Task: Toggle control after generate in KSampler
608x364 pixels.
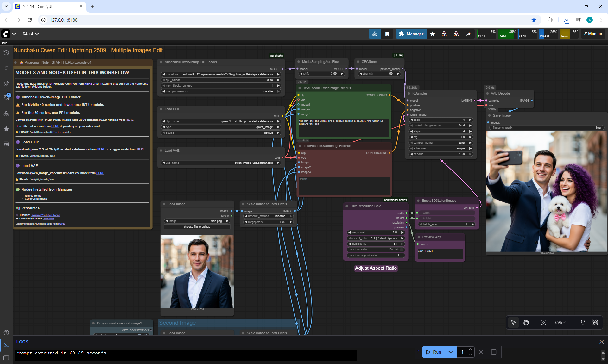Action: click(440, 126)
